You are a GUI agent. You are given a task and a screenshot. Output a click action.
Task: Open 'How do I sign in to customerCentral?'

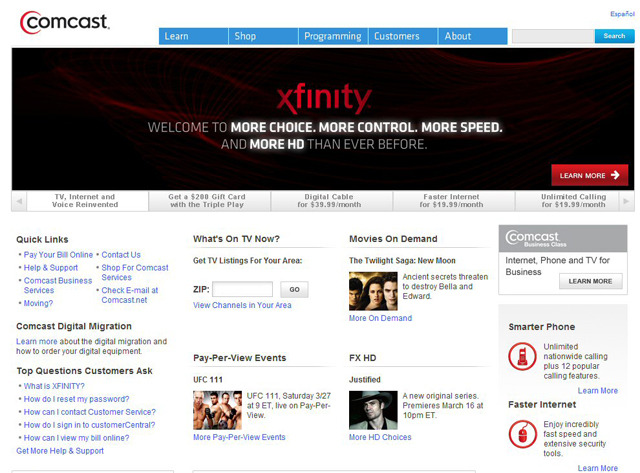point(89,425)
